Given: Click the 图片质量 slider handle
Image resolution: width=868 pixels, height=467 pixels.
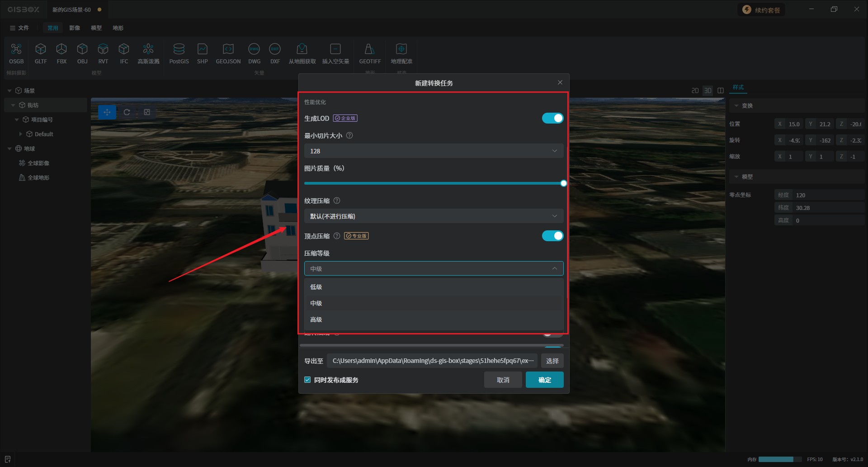Looking at the screenshot, I should click(563, 183).
